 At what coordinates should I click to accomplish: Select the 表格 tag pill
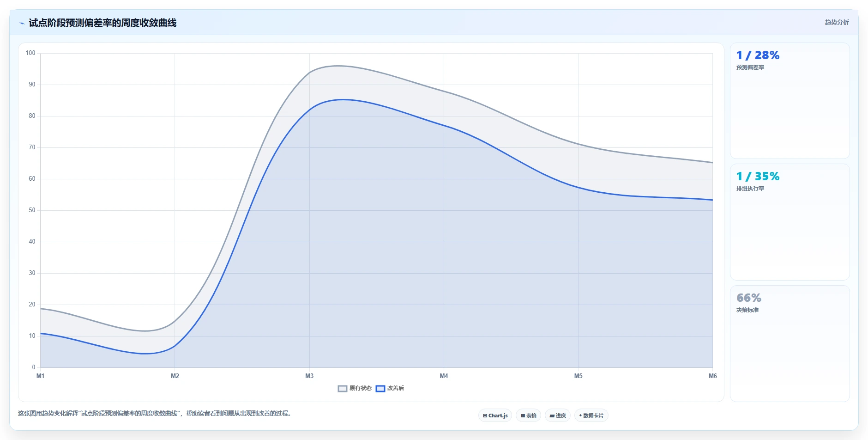click(x=528, y=416)
